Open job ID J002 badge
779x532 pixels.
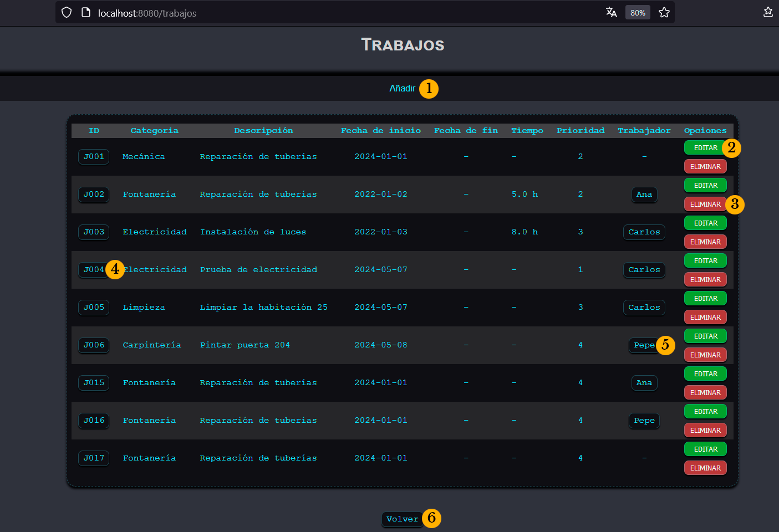pos(94,195)
